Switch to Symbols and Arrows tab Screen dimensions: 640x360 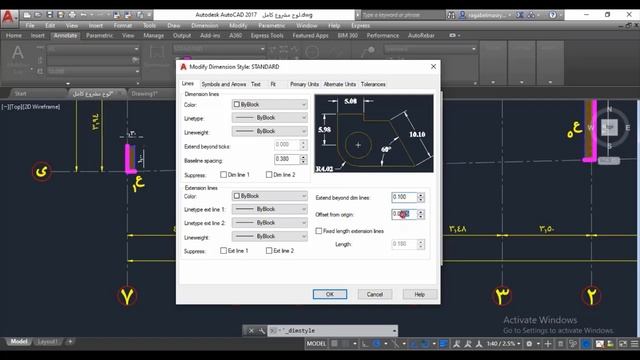[x=224, y=84]
